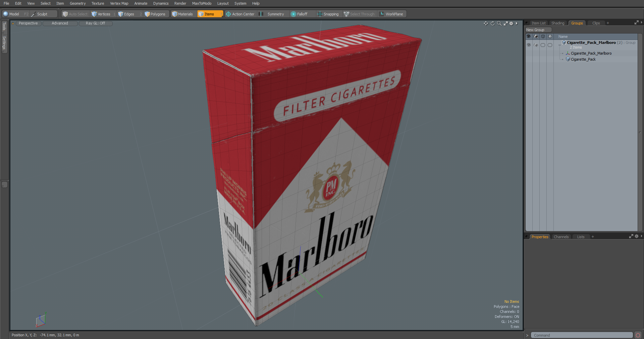Screen dimensions: 644x339
Task: Open the Action Center dropdown
Action: tap(240, 14)
